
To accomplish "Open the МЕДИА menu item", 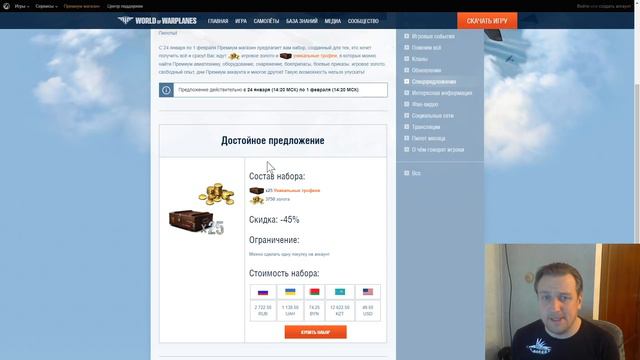I will pyautogui.click(x=333, y=21).
